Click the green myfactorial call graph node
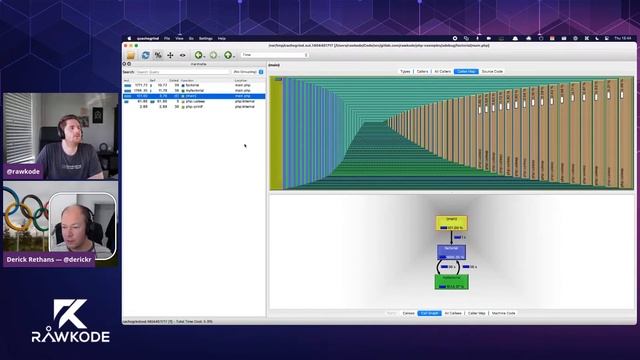This screenshot has height=360, width=640. tap(451, 282)
